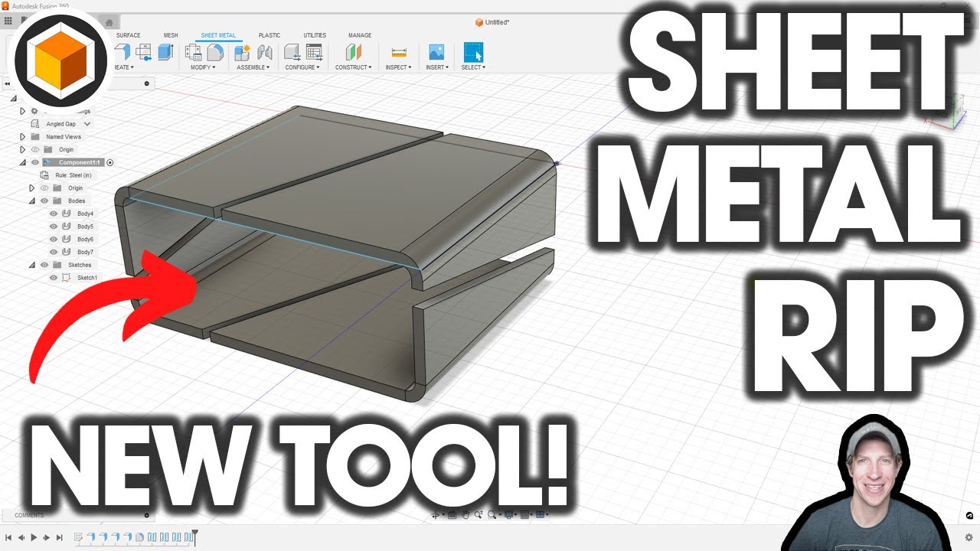Open the INSPECT dropdown menu
980x551 pixels.
click(x=398, y=67)
